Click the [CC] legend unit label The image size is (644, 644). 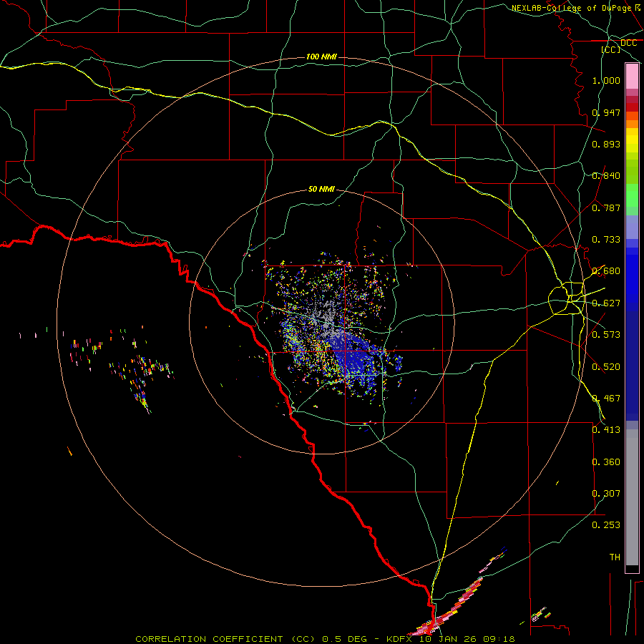(611, 49)
